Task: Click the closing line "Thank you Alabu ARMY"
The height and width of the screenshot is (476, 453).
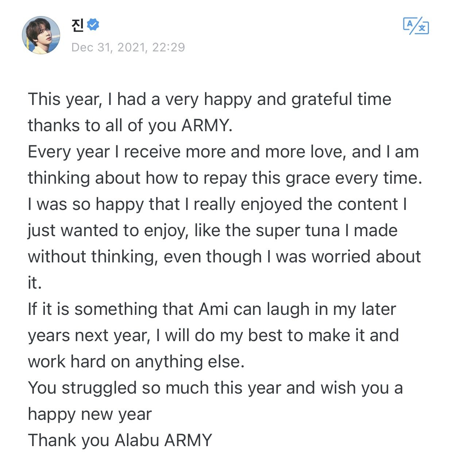Action: (120, 440)
